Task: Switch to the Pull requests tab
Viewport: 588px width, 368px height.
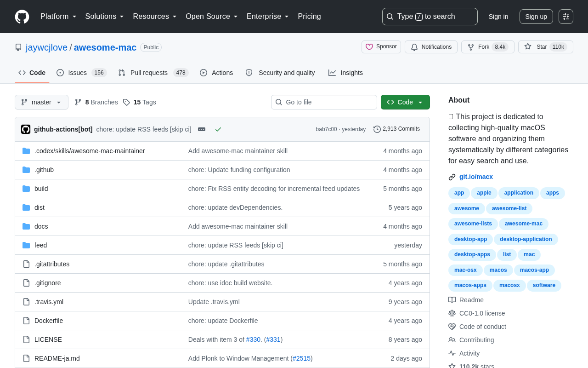Action: 153,73
